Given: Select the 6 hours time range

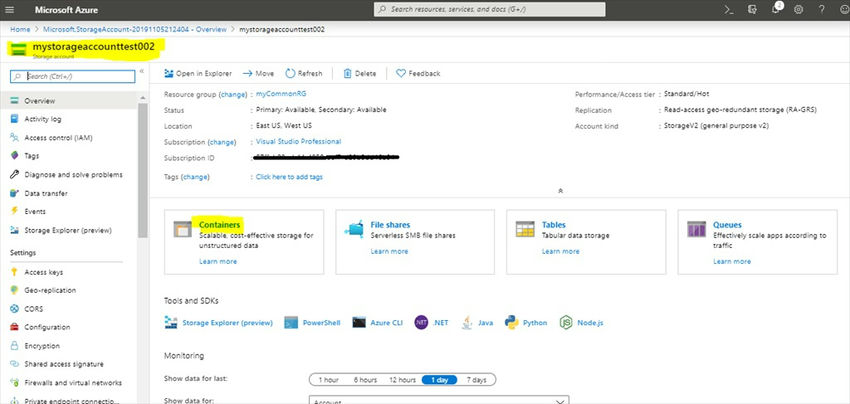Looking at the screenshot, I should click(x=365, y=380).
